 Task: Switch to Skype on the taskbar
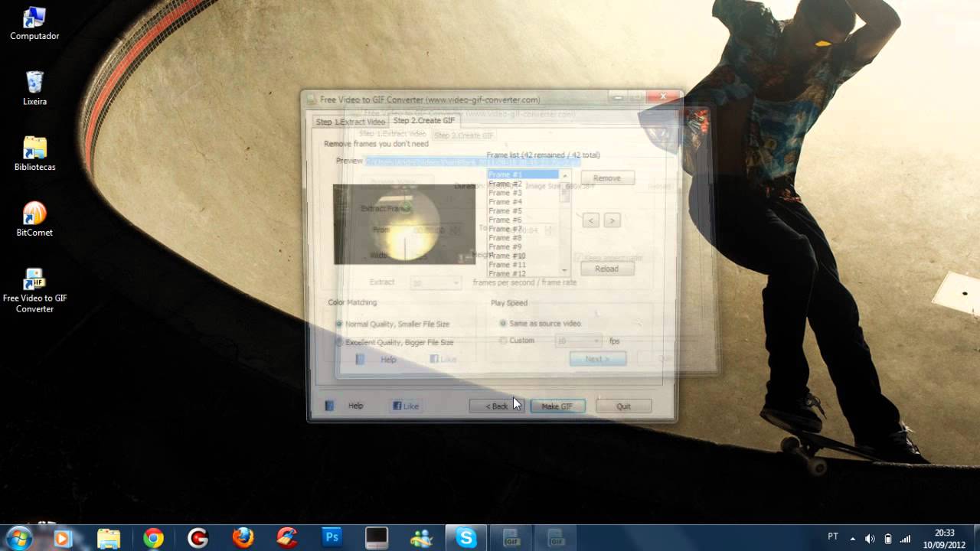466,538
